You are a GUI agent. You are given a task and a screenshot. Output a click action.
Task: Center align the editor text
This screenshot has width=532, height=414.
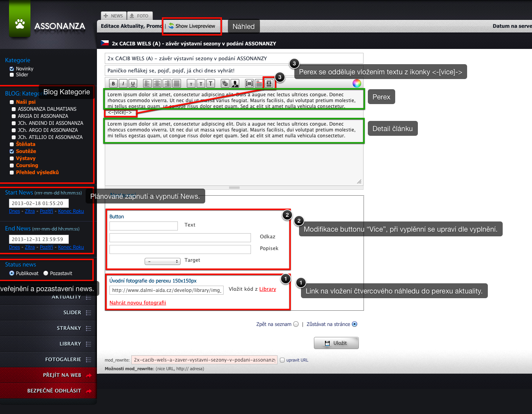(157, 83)
